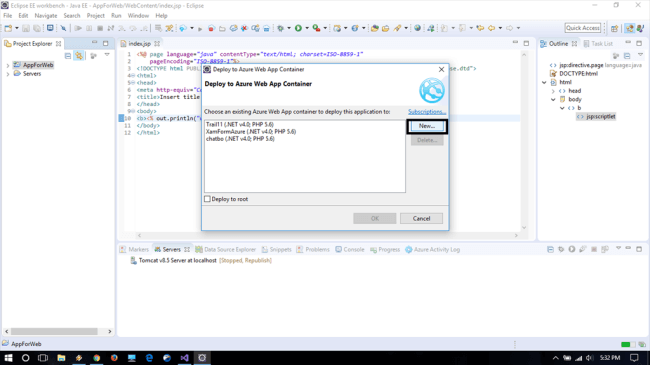Click the Debug bug icon in toolbar

(x=281, y=28)
